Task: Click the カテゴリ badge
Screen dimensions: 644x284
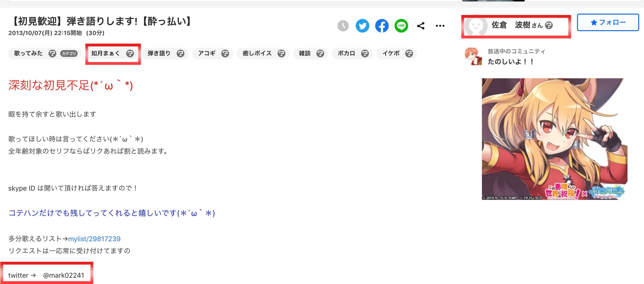Action: click(69, 53)
